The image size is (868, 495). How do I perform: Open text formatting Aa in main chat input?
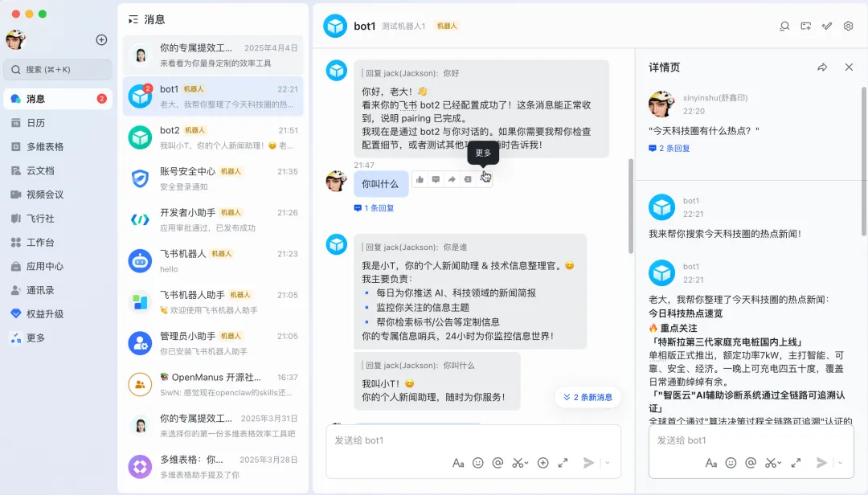pos(458,463)
